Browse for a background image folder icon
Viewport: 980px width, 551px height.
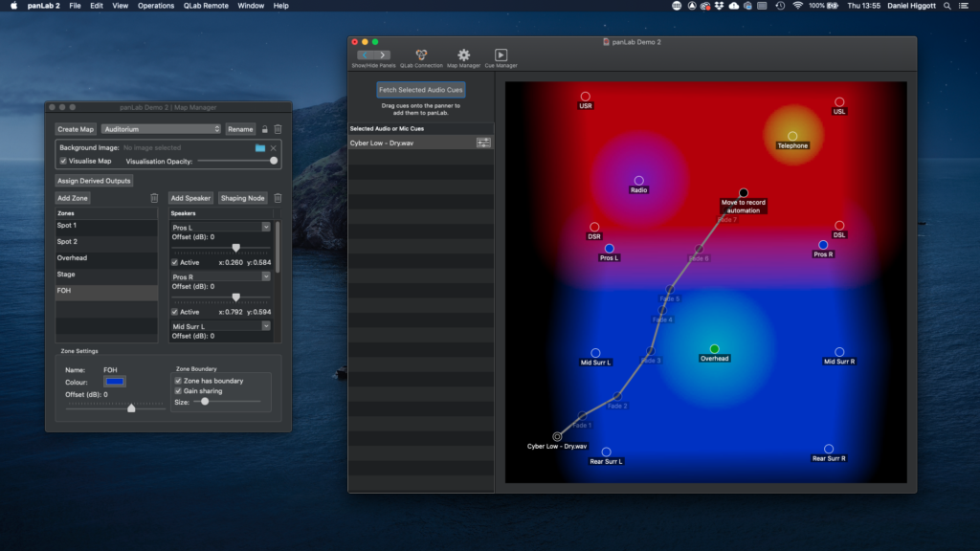coord(260,148)
